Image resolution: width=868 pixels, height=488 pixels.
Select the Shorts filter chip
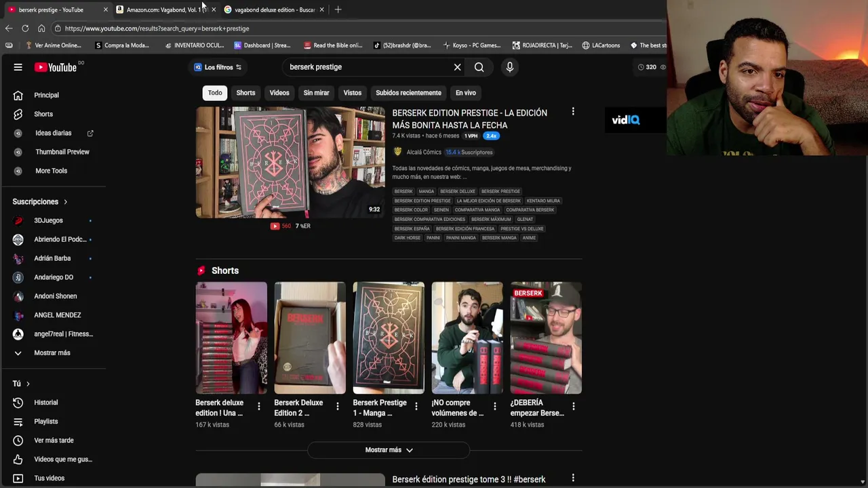(x=245, y=93)
